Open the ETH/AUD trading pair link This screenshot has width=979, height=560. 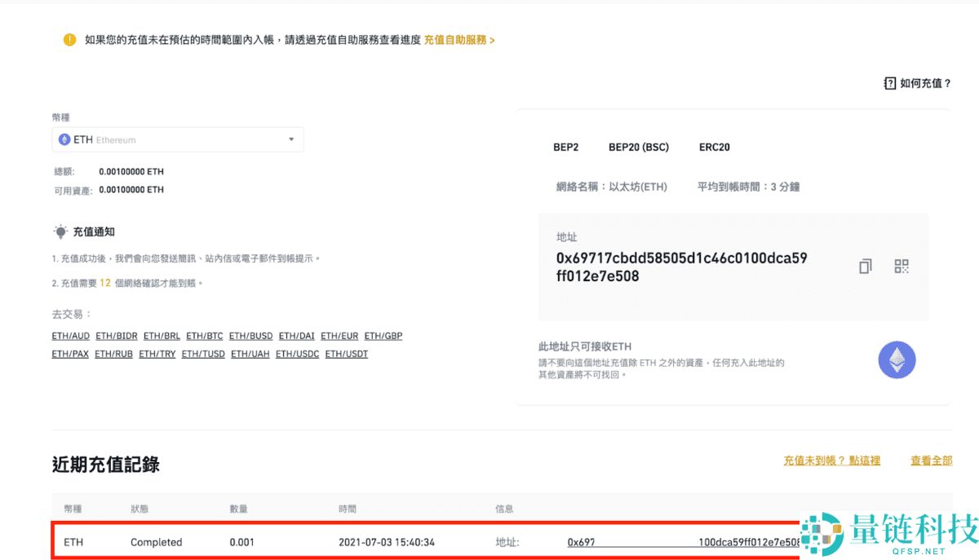[70, 335]
